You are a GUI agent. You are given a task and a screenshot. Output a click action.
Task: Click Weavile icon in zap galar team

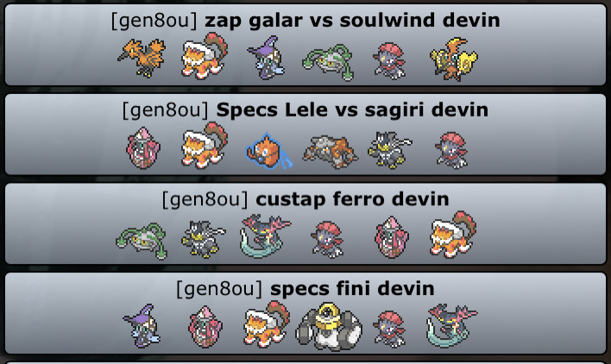tap(390, 61)
